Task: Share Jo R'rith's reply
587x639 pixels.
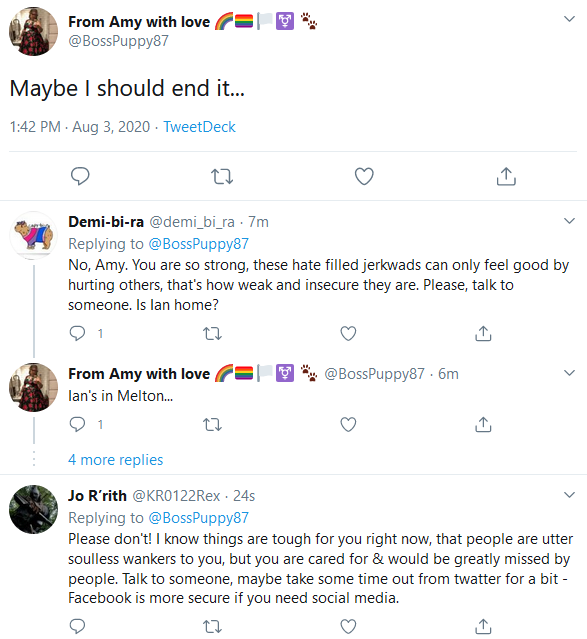Action: tap(483, 626)
